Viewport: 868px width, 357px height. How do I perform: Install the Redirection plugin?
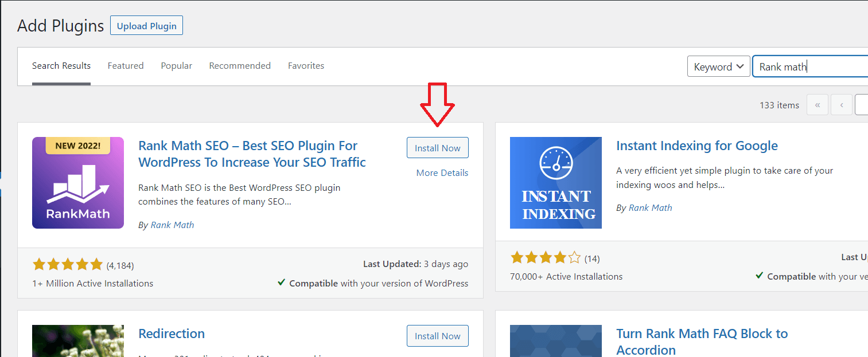(x=438, y=336)
